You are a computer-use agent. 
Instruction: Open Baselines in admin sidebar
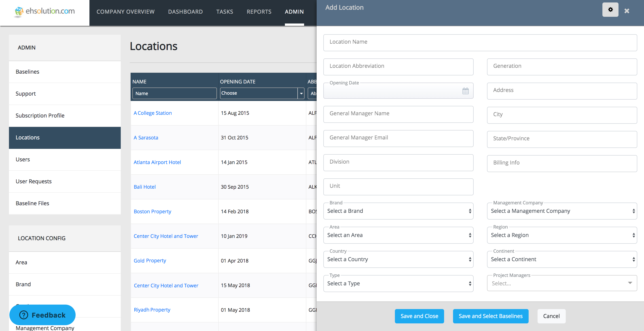(65, 72)
